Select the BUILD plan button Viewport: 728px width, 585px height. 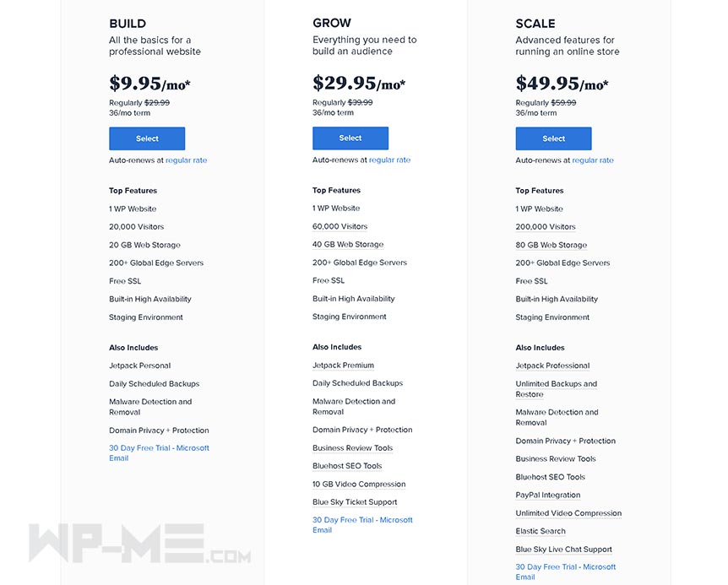pos(147,138)
